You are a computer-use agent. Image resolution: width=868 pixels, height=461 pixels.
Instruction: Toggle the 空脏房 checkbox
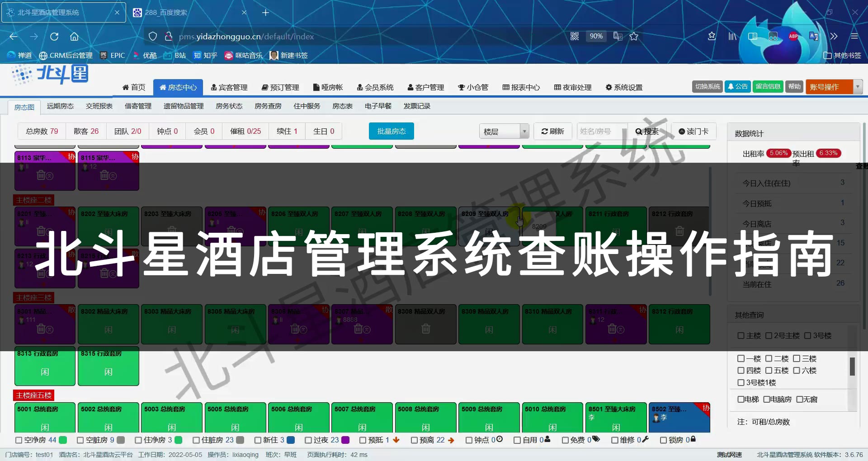tap(80, 440)
